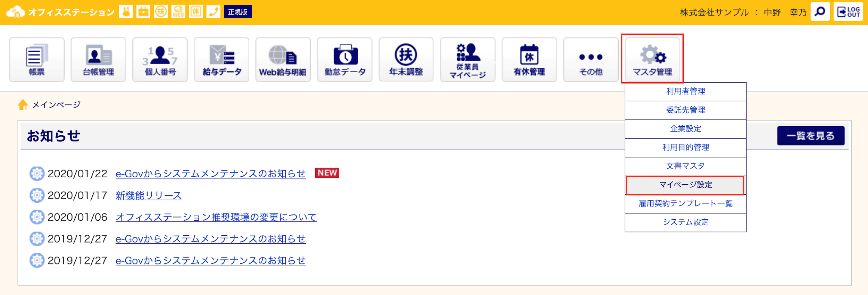Open the first 2019/12/27 e-Gov notice
Image resolution: width=868 pixels, height=295 pixels.
210,239
